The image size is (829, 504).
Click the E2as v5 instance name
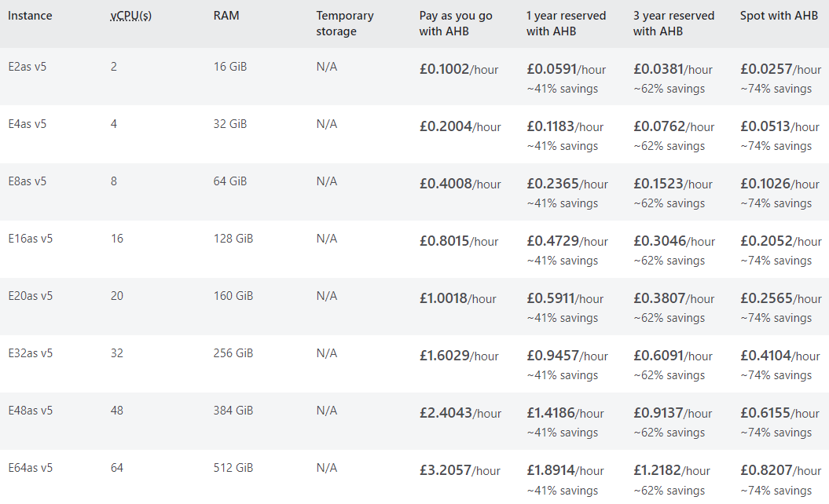(x=28, y=67)
